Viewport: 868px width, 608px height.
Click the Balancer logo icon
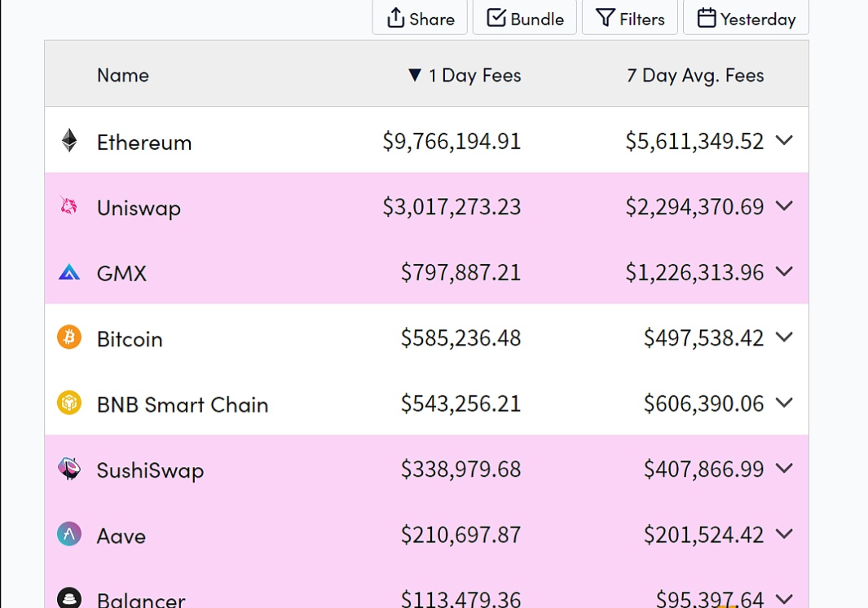click(x=69, y=598)
